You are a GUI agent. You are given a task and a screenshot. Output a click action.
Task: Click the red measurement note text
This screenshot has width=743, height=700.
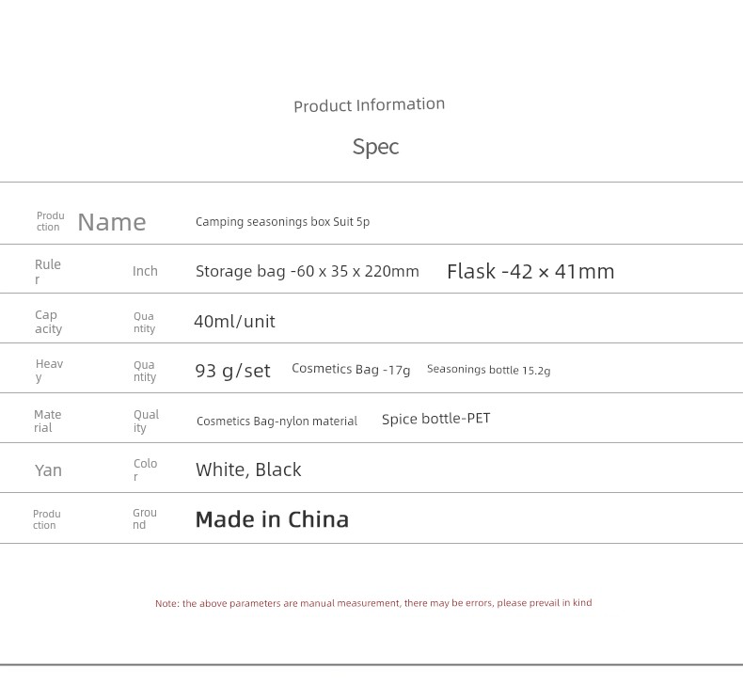pyautogui.click(x=373, y=603)
